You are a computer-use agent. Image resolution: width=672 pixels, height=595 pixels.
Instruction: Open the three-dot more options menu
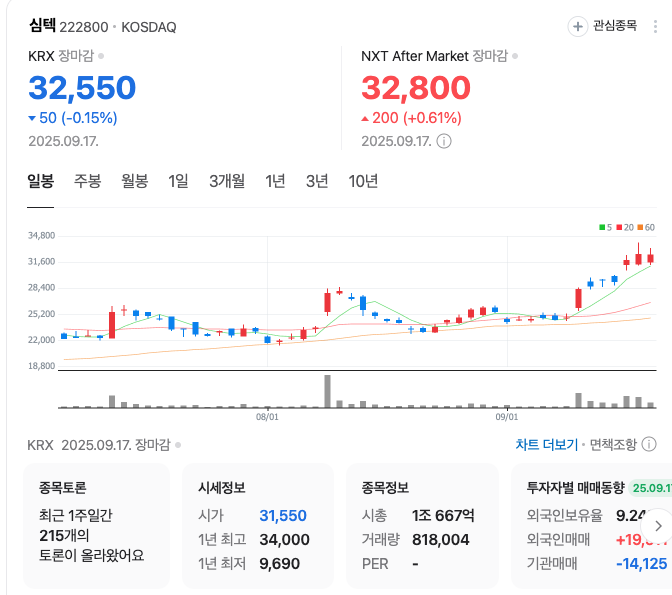point(655,27)
